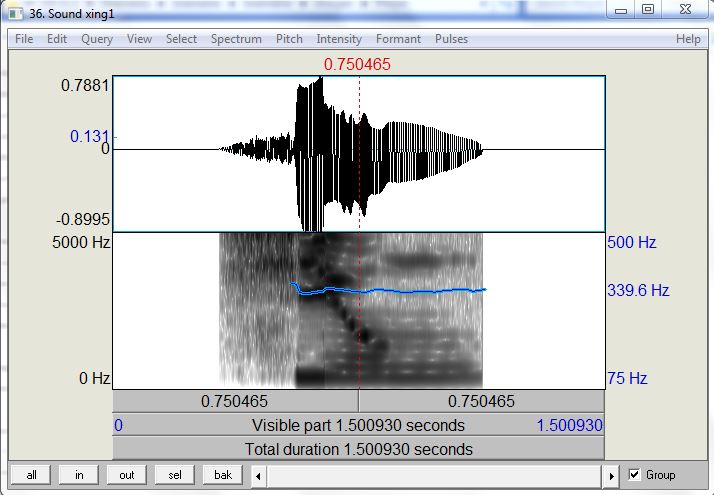Open the Select menu
This screenshot has width=714, height=495.
click(x=181, y=39)
